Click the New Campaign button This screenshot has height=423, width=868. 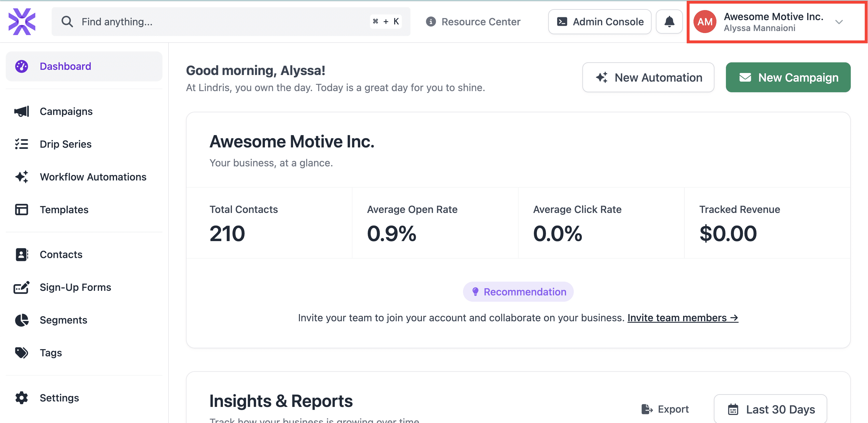coord(788,77)
